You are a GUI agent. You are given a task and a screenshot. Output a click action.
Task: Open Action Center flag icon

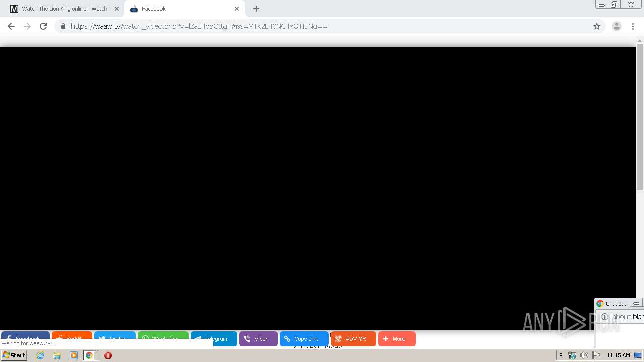[x=596, y=355]
